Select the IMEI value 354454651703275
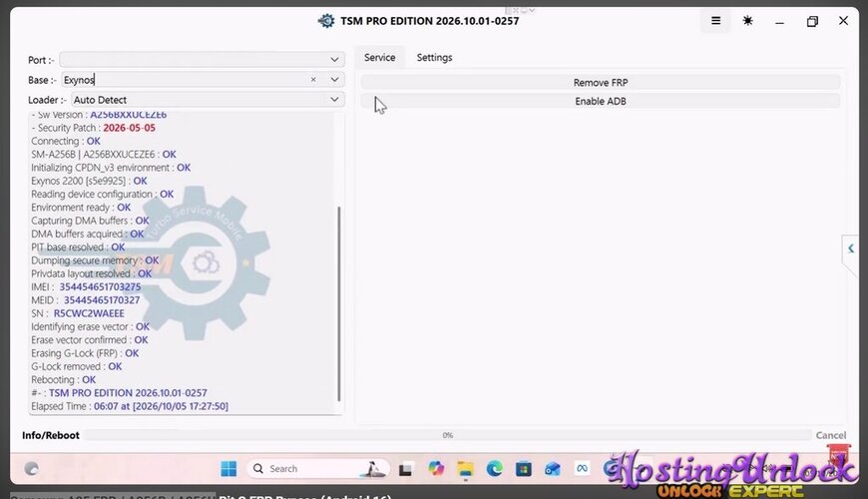 [100, 286]
